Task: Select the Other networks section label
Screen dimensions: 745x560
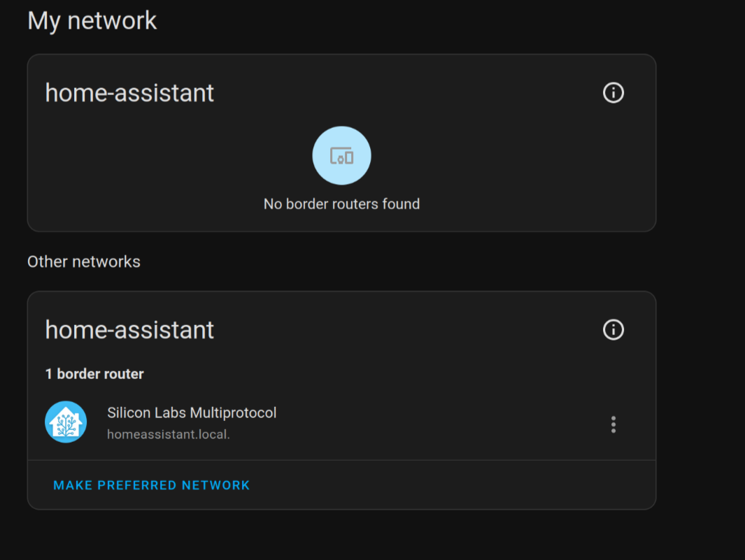Action: (83, 261)
